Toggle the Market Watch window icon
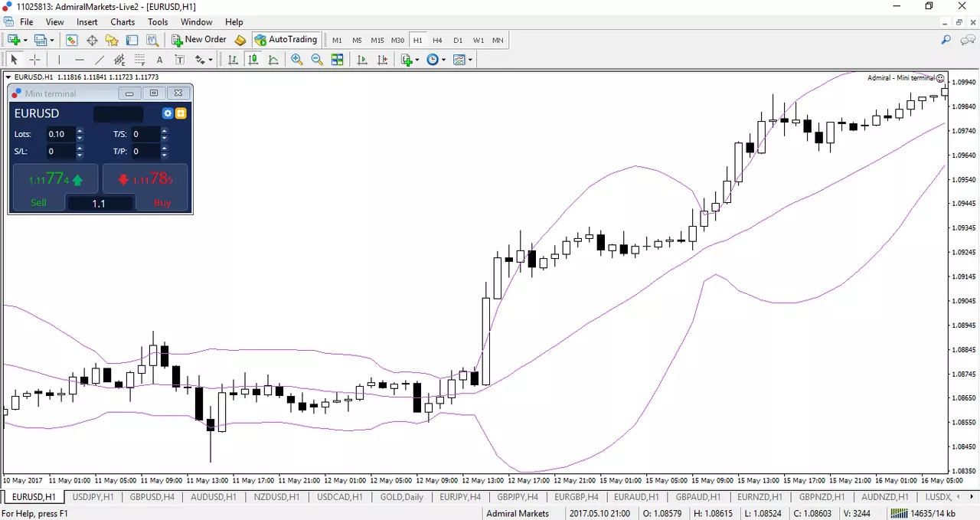The image size is (980, 520). click(x=72, y=40)
